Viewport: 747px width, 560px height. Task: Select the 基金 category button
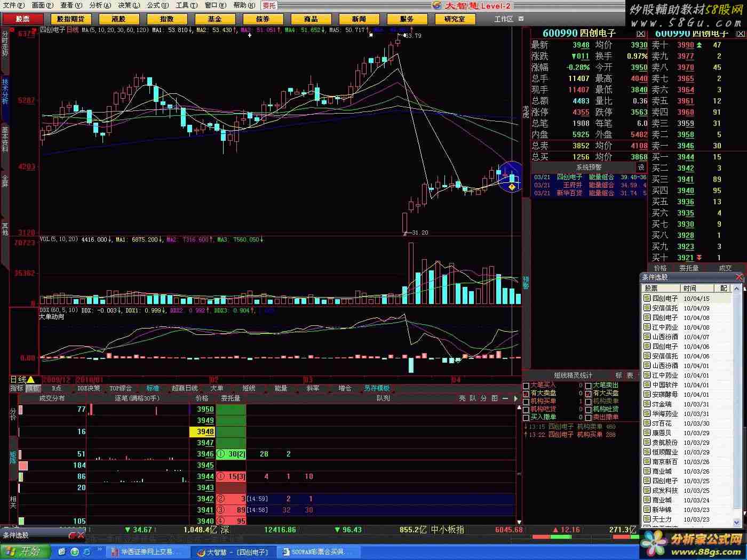tap(215, 19)
